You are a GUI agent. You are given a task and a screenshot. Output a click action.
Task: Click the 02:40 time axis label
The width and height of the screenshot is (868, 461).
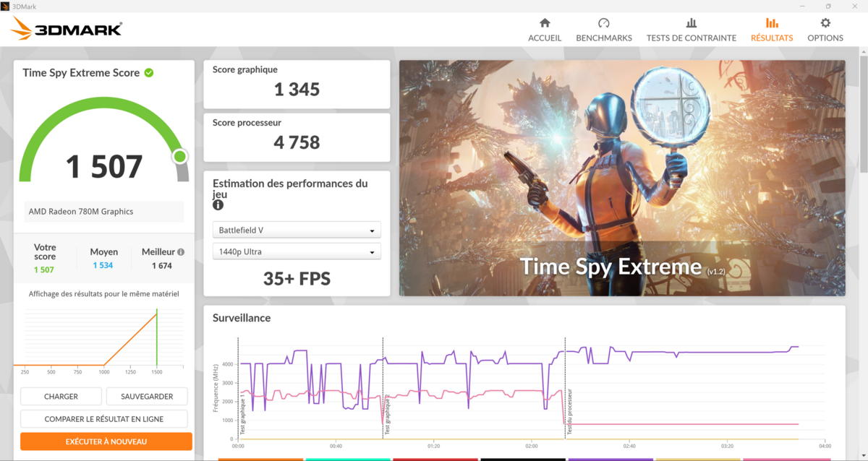pos(629,446)
